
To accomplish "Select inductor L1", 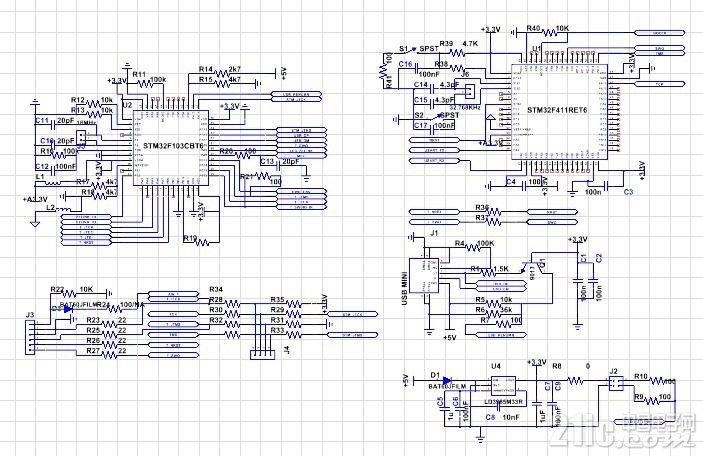I will click(53, 182).
